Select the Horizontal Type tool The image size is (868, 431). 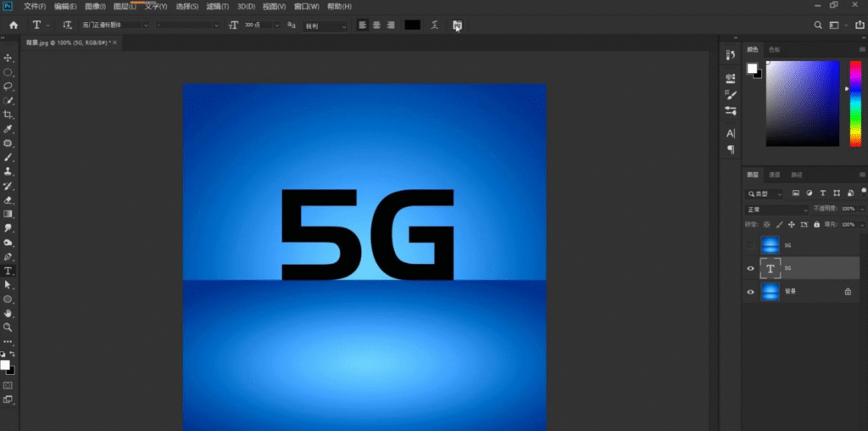pyautogui.click(x=8, y=271)
